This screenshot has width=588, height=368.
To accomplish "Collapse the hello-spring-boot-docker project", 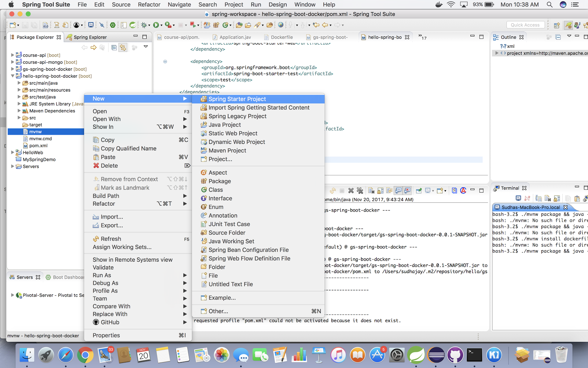I will point(12,76).
